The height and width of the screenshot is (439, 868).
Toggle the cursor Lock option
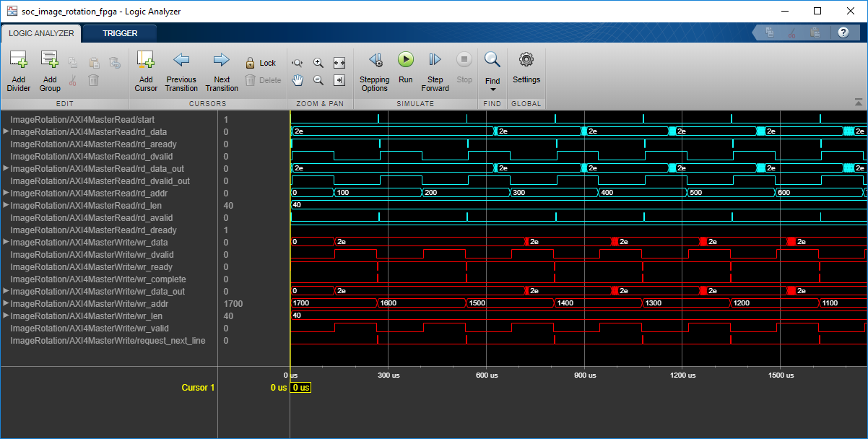[x=260, y=63]
